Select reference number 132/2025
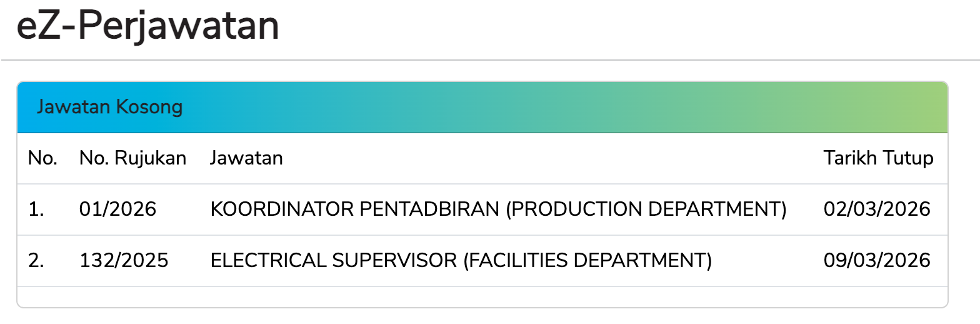This screenshot has width=980, height=324. 124,261
